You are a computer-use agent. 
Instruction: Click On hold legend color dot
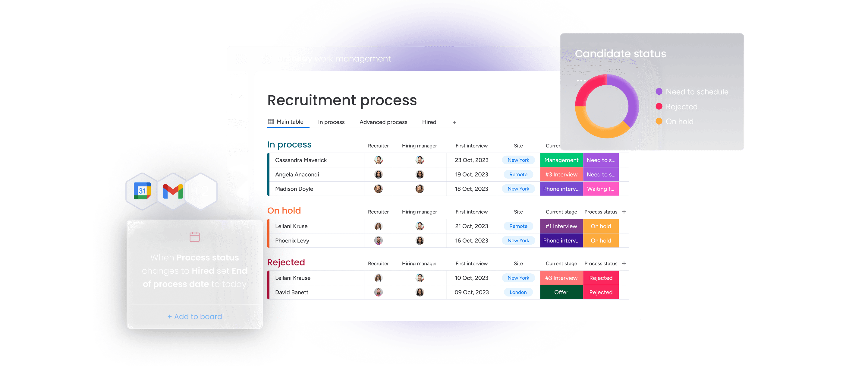pyautogui.click(x=659, y=121)
